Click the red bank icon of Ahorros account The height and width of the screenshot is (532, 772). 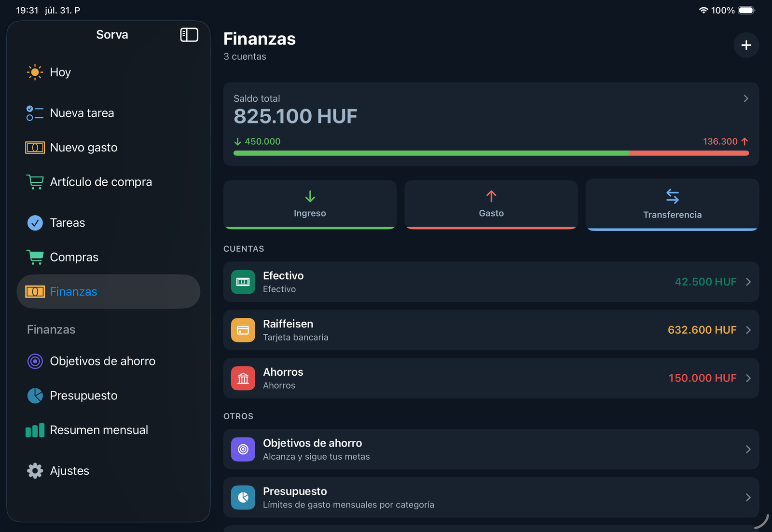[243, 379]
